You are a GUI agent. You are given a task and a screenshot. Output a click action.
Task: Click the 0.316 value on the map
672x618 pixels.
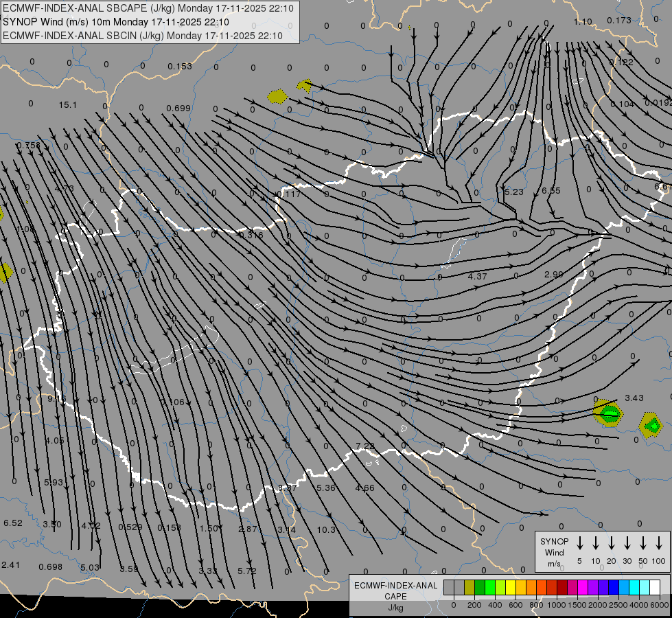coord(251,235)
